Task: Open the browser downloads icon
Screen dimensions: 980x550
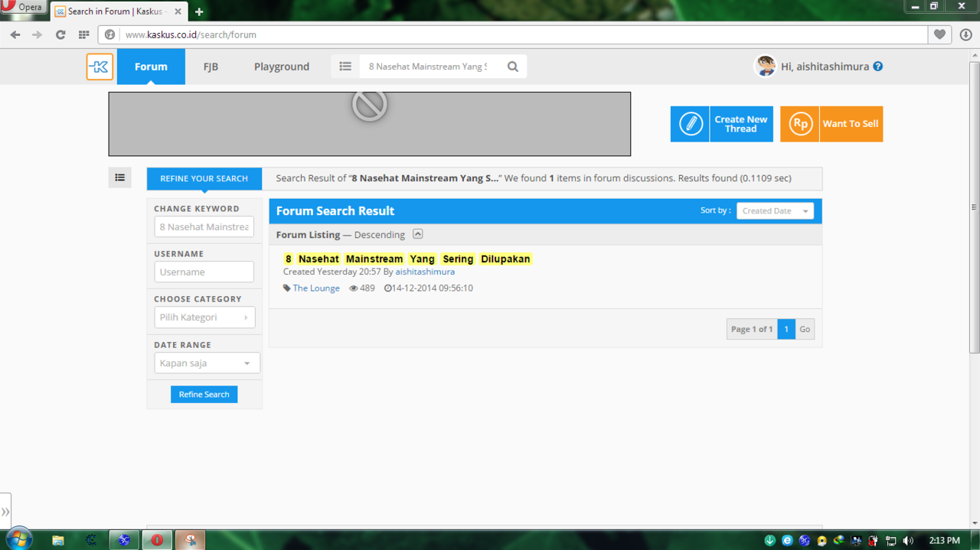Action: pyautogui.click(x=965, y=34)
